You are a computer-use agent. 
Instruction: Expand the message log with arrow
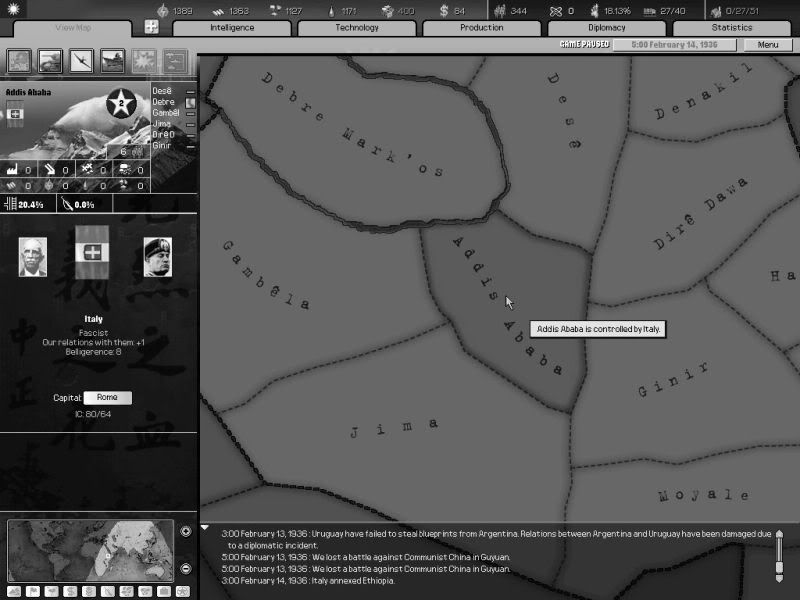coord(205,527)
